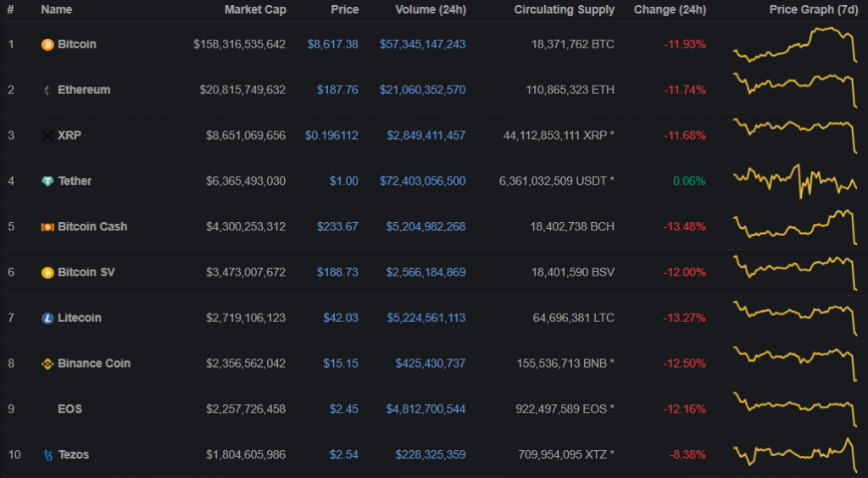The width and height of the screenshot is (868, 478).
Task: Click the Tether green gem icon
Action: (47, 181)
